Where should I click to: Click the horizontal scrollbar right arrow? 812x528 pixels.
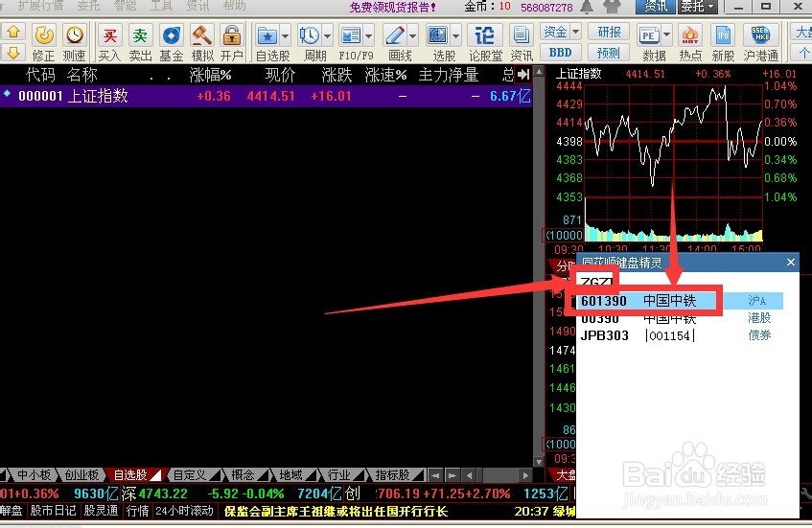[x=525, y=475]
